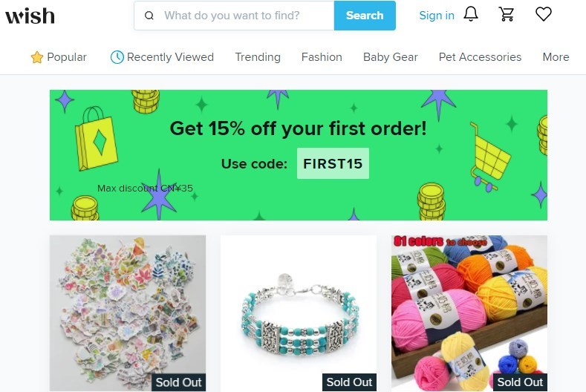Switch to the Trending tab

pos(258,57)
